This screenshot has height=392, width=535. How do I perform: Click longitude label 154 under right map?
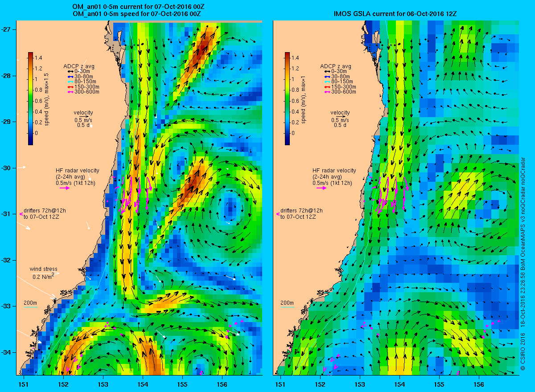click(x=399, y=384)
